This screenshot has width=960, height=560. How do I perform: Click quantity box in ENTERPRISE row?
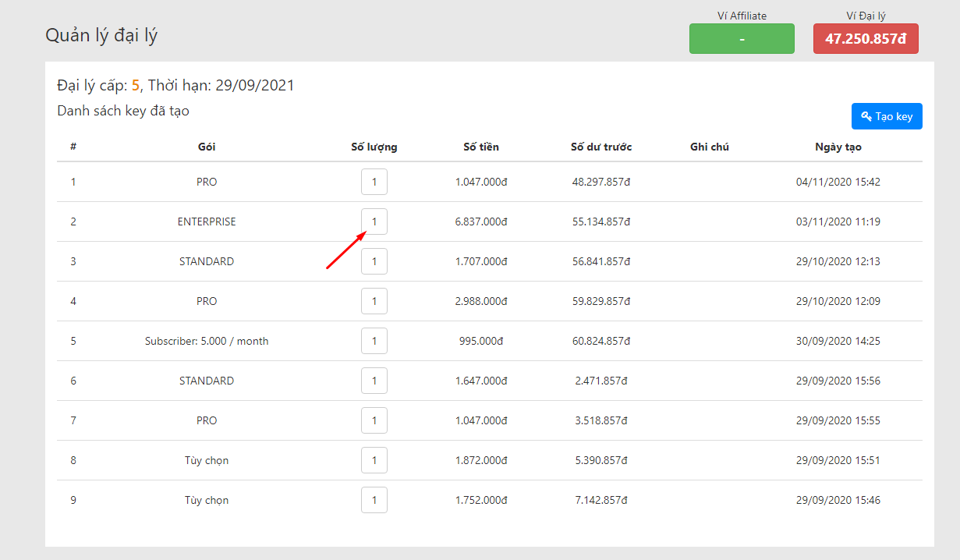click(x=374, y=222)
